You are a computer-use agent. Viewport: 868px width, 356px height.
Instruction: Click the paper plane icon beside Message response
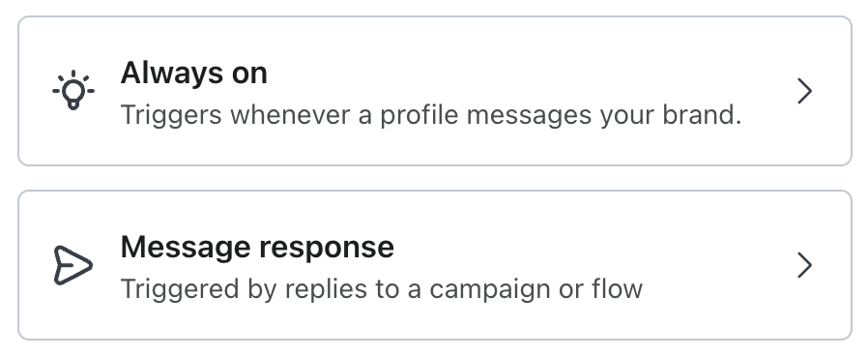coord(73,265)
